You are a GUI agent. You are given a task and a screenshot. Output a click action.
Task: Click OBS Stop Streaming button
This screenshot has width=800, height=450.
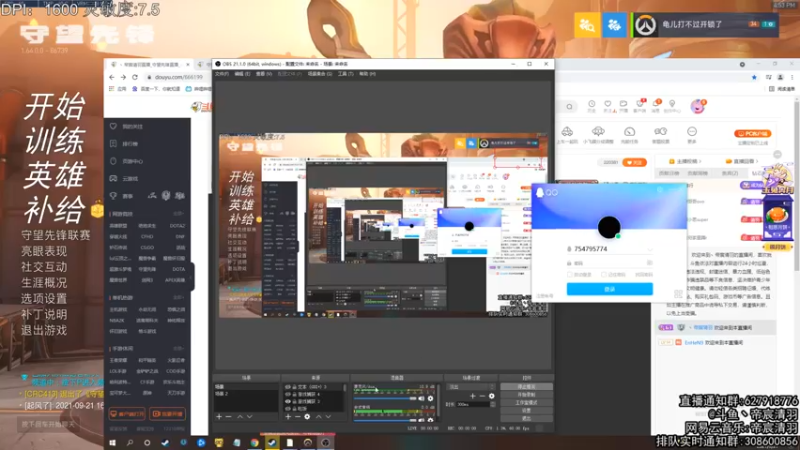click(x=527, y=387)
